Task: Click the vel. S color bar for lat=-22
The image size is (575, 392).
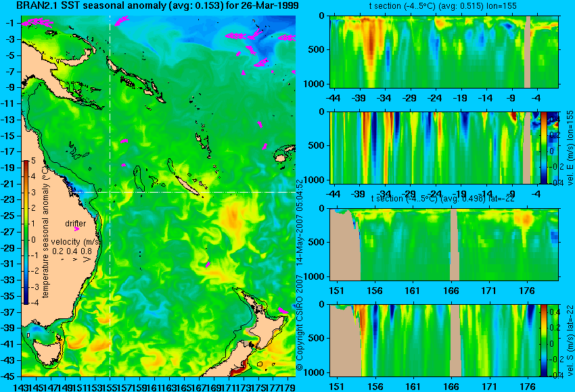Action: (543, 341)
